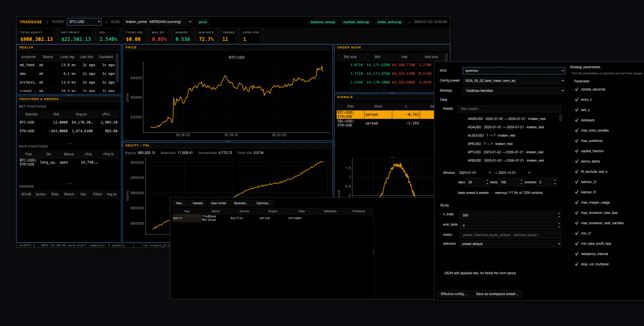Untick the lookback parameter
Image resolution: width=644 pixels, height=326 pixels.
[576, 120]
